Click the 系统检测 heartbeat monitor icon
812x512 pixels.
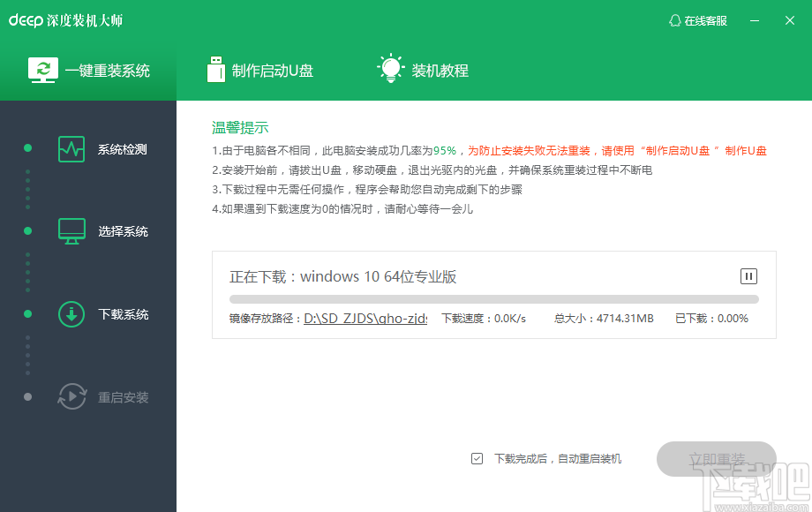(x=71, y=148)
